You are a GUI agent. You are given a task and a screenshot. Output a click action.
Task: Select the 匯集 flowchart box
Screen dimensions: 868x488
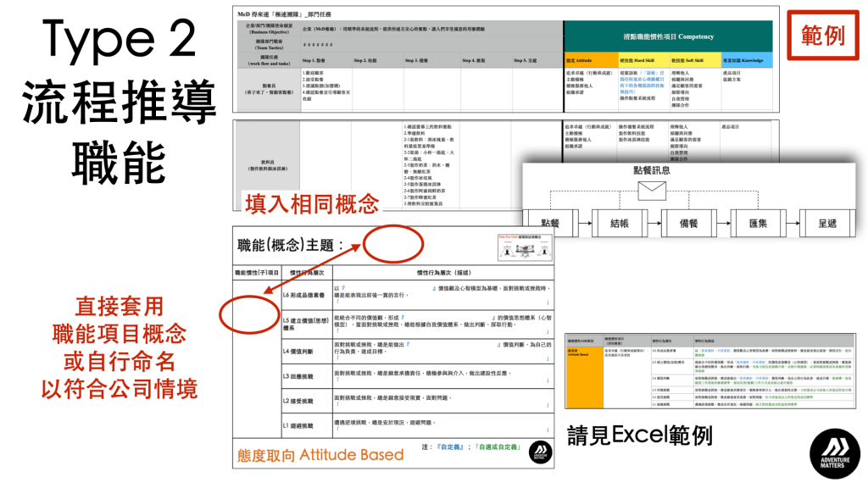[758, 223]
